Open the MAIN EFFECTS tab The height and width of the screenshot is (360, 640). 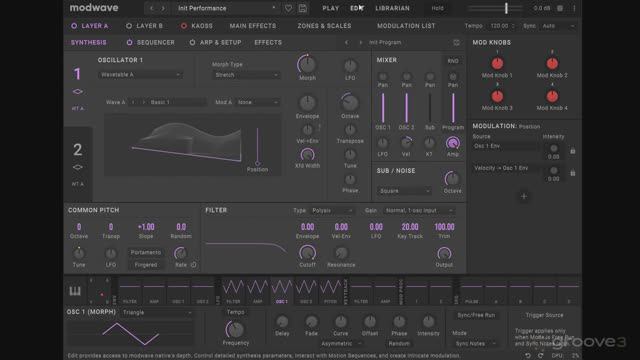click(x=253, y=26)
